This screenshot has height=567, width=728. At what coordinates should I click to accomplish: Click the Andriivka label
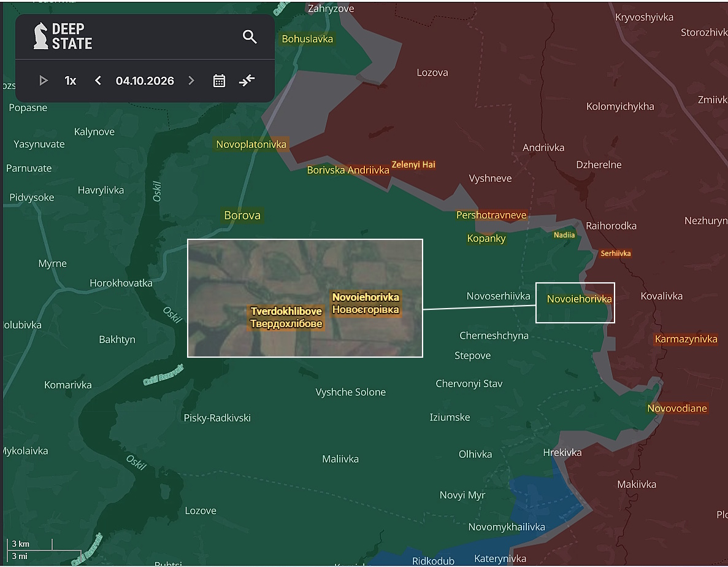coord(543,148)
